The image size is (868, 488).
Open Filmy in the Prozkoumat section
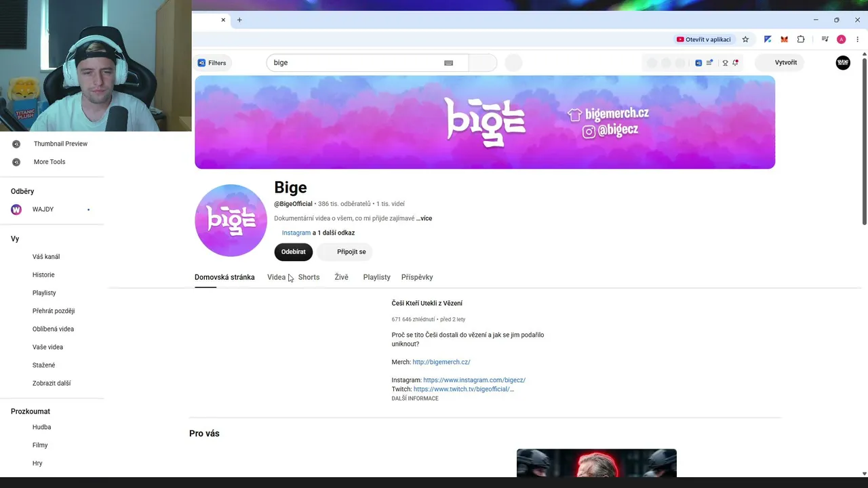40,445
